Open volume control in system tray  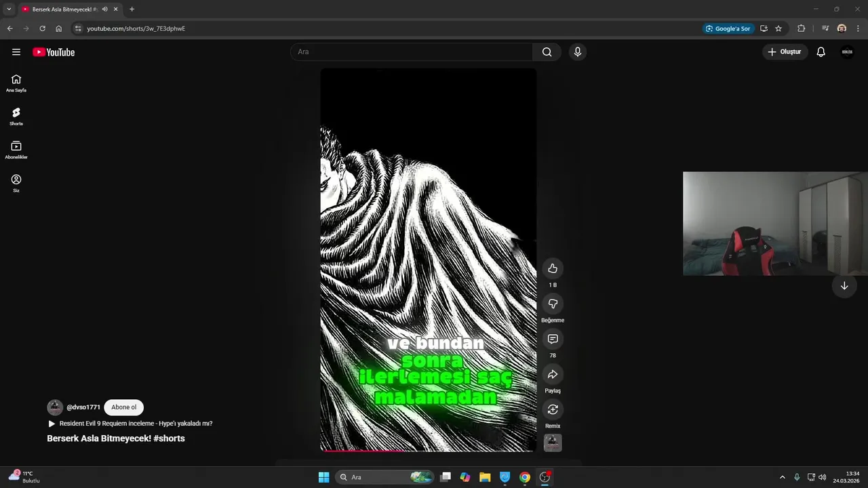(822, 477)
